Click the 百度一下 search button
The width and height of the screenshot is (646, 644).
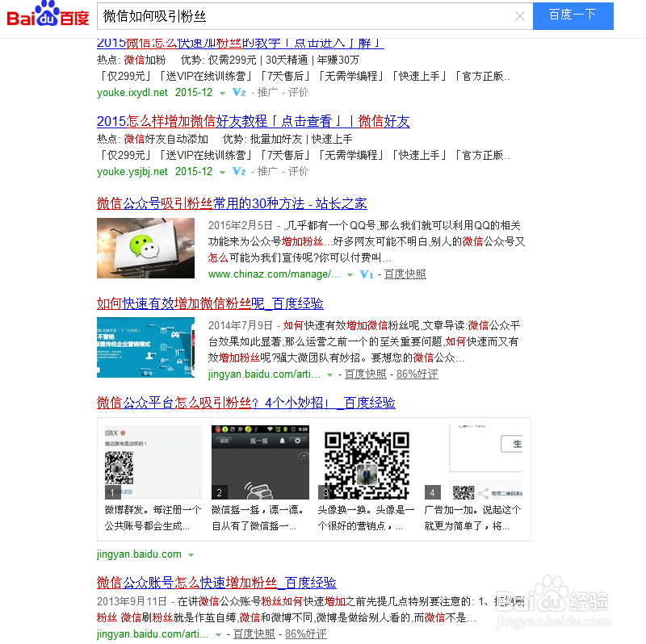pyautogui.click(x=573, y=15)
